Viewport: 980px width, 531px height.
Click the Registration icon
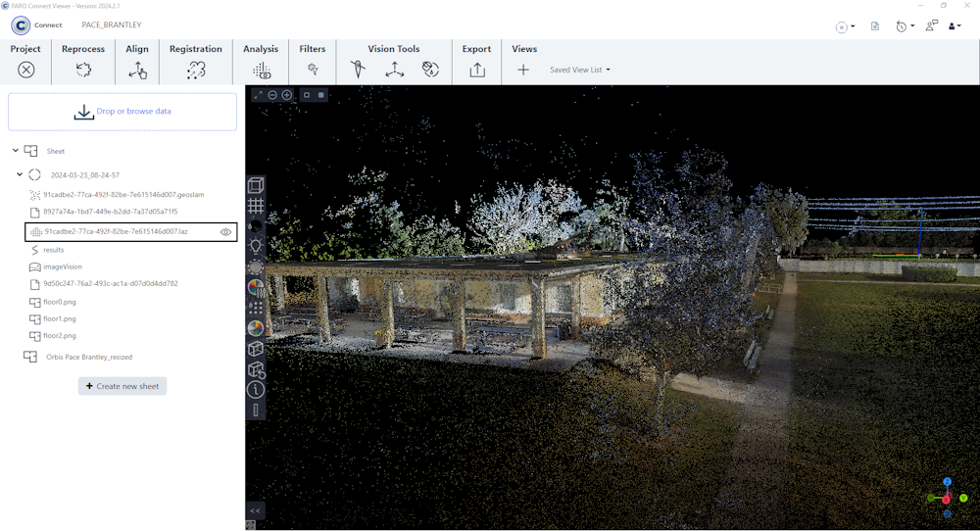pos(196,70)
